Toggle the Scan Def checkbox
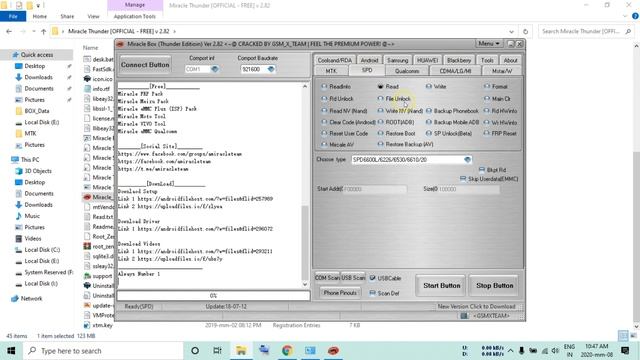Viewport: 640px width, 360px height. coord(372,293)
